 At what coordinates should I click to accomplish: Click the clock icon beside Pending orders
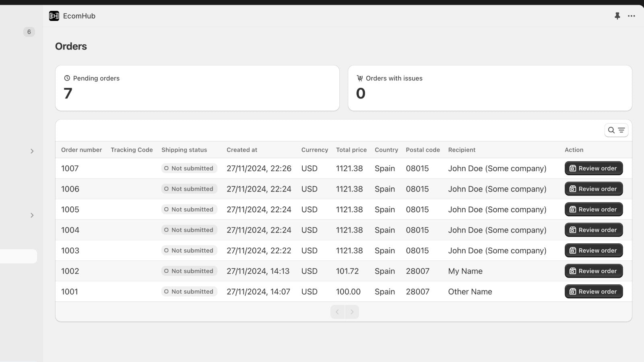click(67, 78)
